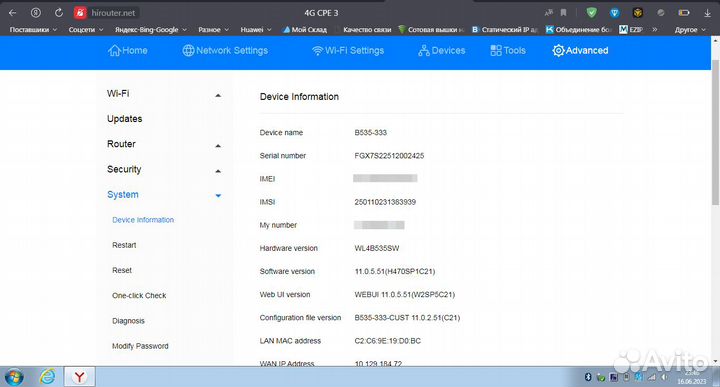Launch Internet Explorer from the taskbar
The width and height of the screenshot is (720, 387).
pos(47,377)
